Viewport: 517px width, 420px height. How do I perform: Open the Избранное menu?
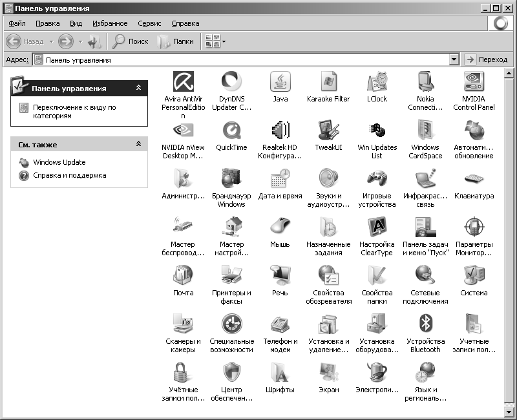110,23
